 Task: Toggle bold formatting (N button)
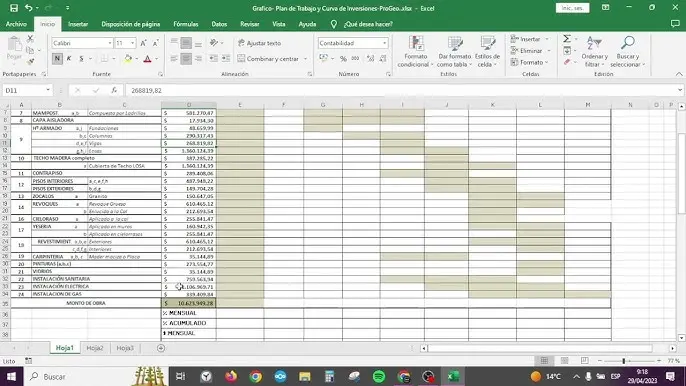pyautogui.click(x=57, y=58)
